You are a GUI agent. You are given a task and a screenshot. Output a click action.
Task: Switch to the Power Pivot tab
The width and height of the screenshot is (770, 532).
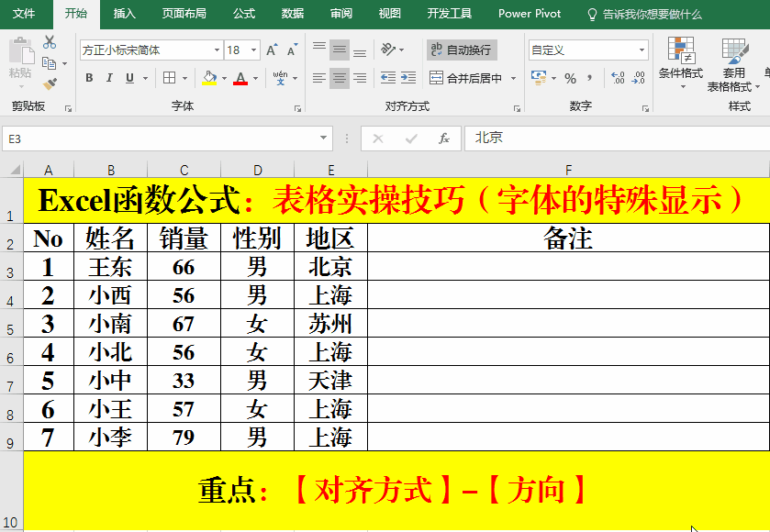point(530,14)
